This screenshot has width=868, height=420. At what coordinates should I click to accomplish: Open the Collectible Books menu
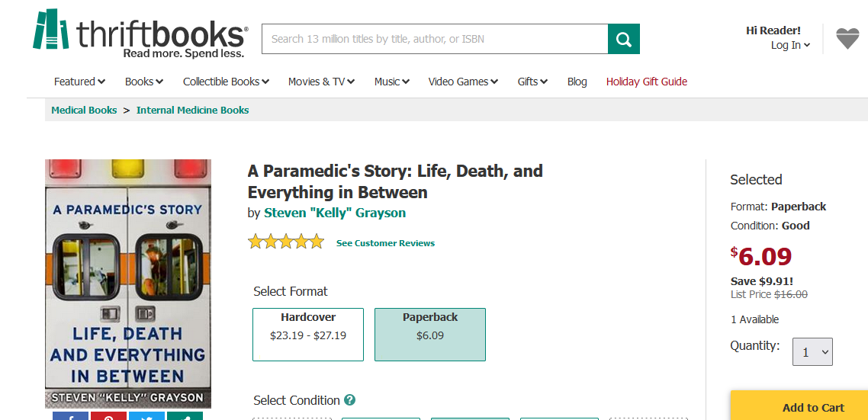[226, 82]
